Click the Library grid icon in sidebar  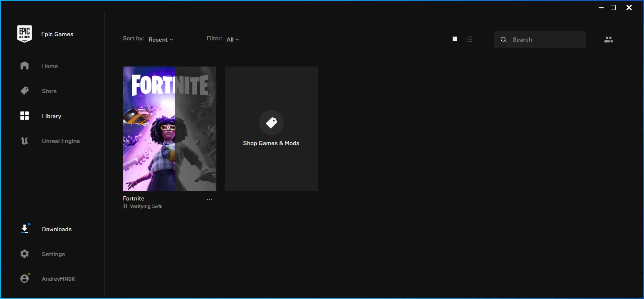click(x=25, y=116)
